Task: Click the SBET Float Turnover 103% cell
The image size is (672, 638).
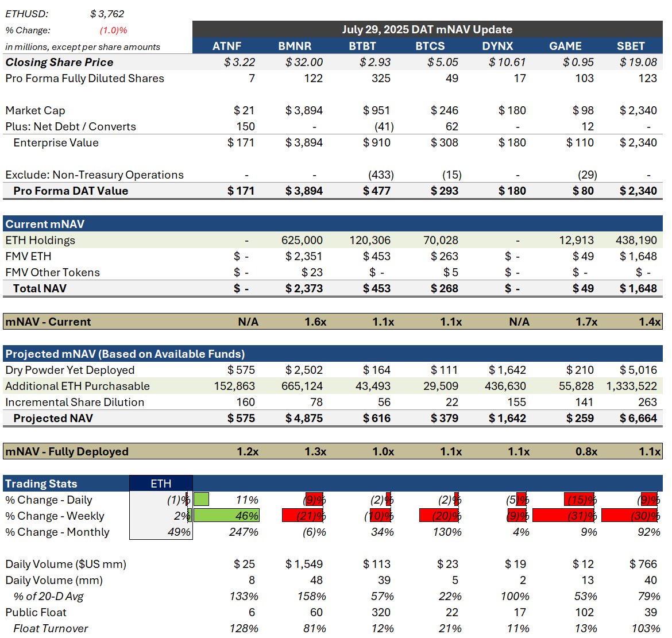Action: (646, 628)
